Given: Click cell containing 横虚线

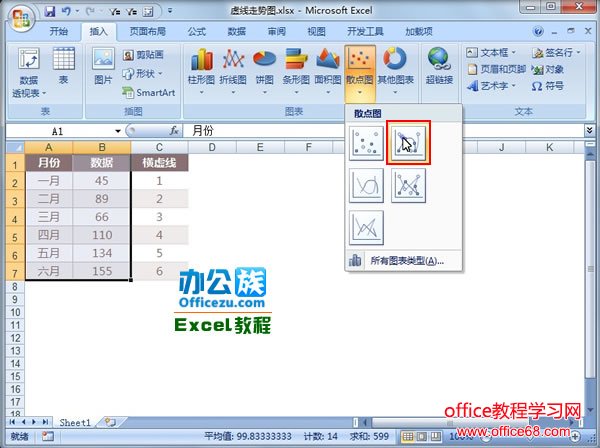Looking at the screenshot, I should 159,163.
